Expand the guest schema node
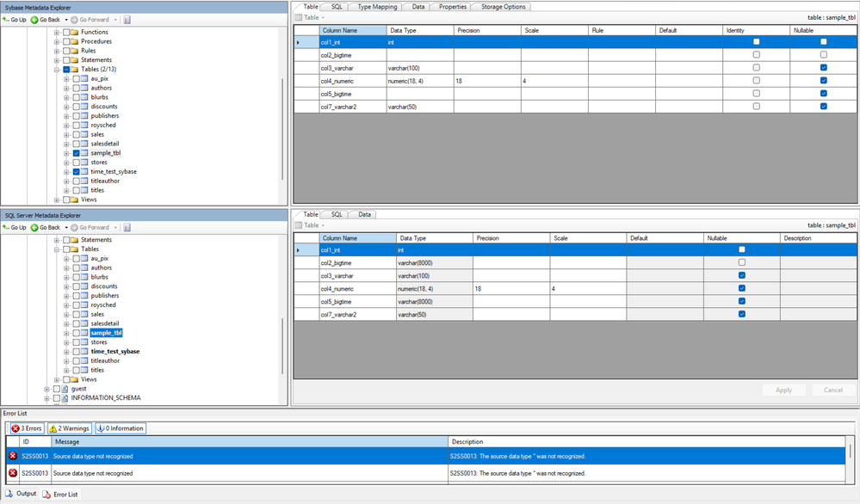The width and height of the screenshot is (860, 504). coord(46,390)
